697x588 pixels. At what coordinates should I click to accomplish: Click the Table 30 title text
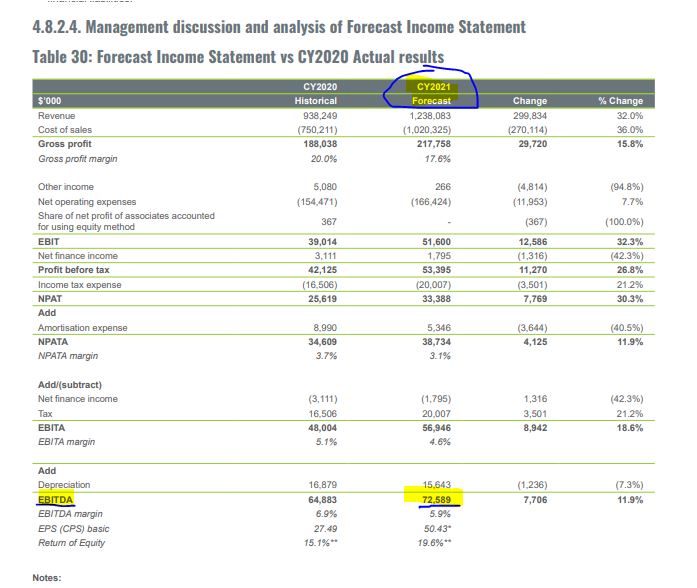coord(238,57)
